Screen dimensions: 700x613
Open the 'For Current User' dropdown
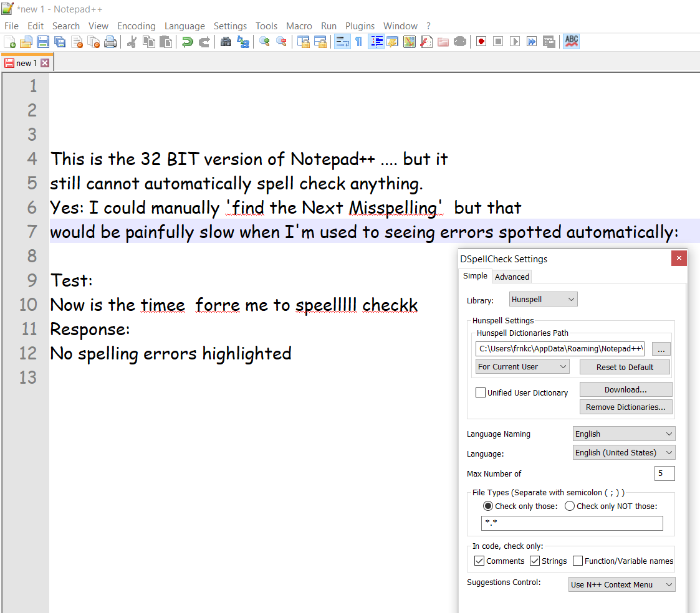pyautogui.click(x=522, y=367)
